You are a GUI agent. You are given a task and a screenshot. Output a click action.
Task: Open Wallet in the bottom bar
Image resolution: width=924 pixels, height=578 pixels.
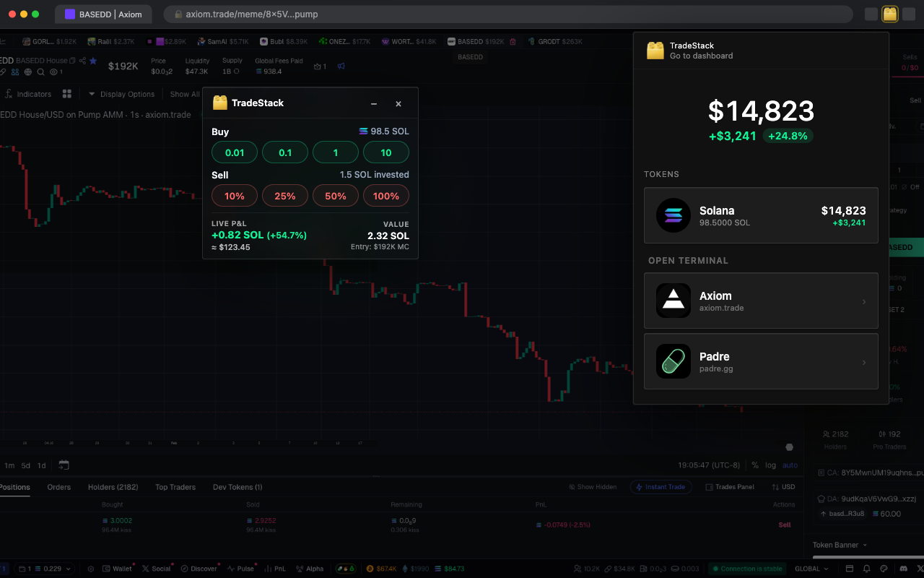click(x=117, y=569)
